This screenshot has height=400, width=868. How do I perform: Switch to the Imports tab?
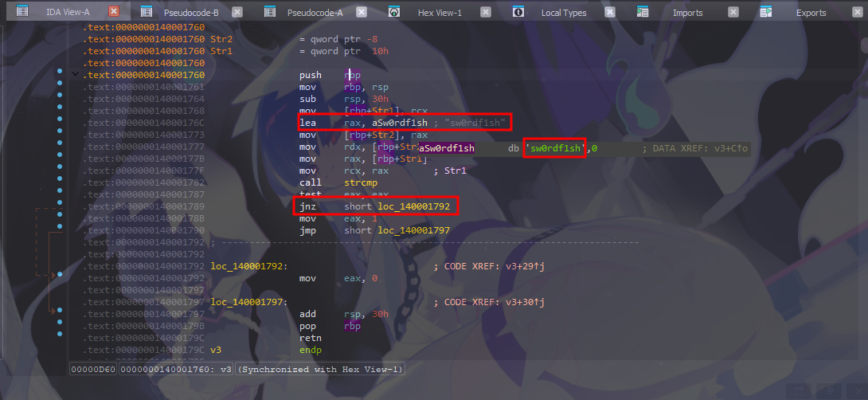pos(687,13)
